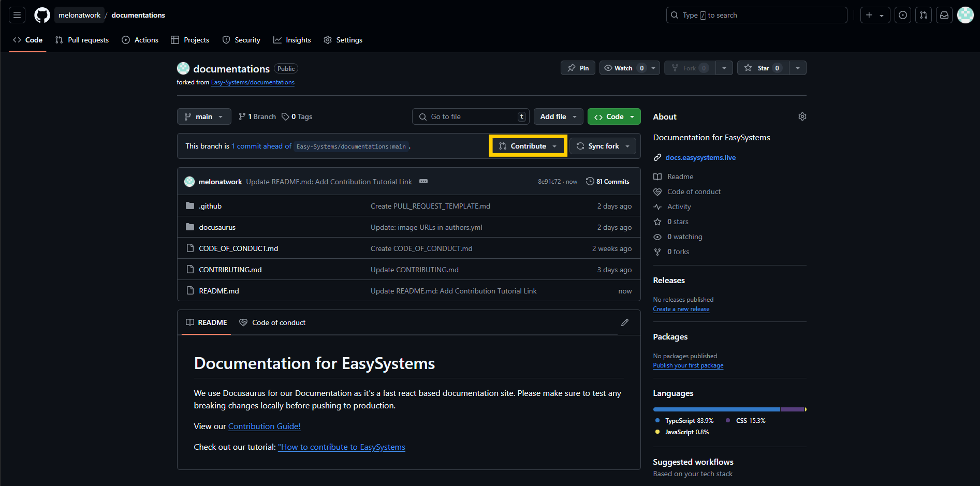Screen dimensions: 980x486
Task: Open the notifications inbox icon
Action: pyautogui.click(x=944, y=15)
